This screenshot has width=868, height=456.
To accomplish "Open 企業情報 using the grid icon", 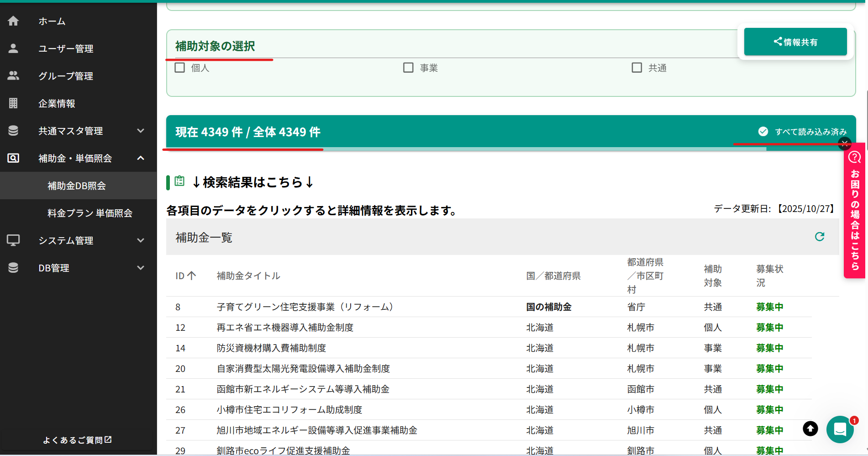I will click(13, 103).
